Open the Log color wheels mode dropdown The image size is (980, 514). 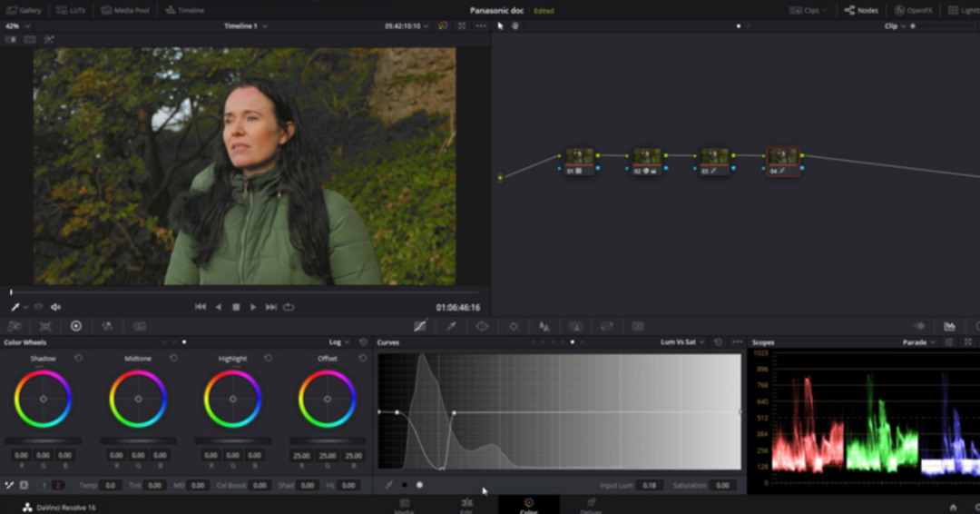[339, 342]
